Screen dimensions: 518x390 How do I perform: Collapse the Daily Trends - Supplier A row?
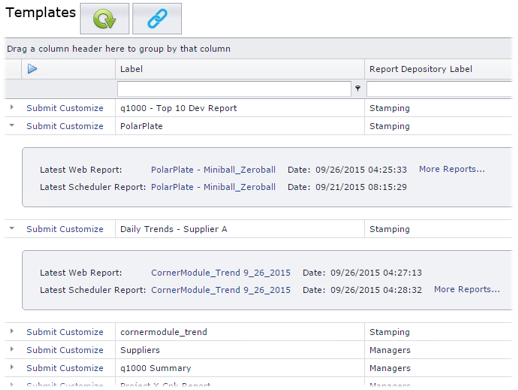coord(12,228)
